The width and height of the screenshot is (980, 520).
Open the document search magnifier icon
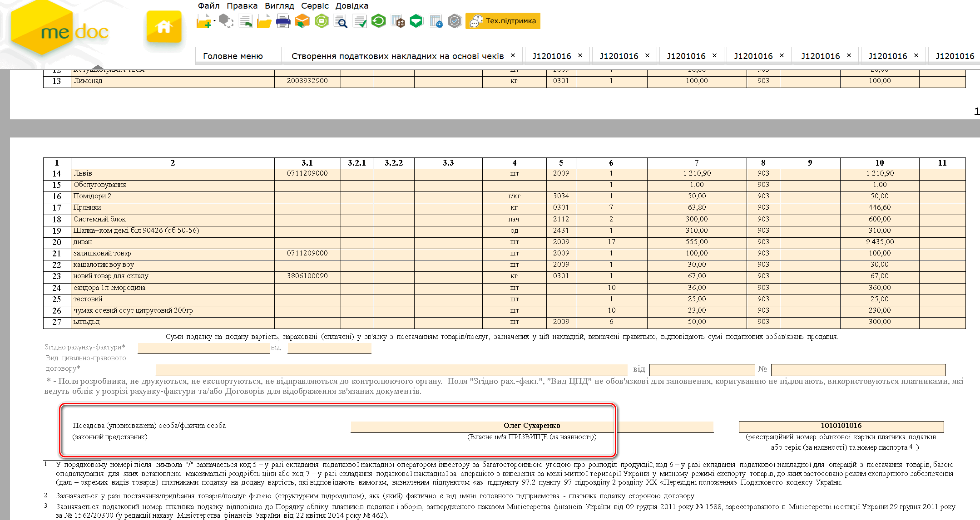341,21
